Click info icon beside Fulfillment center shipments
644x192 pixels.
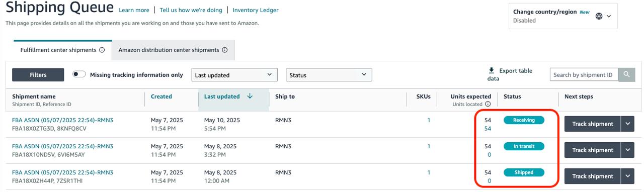(102, 50)
